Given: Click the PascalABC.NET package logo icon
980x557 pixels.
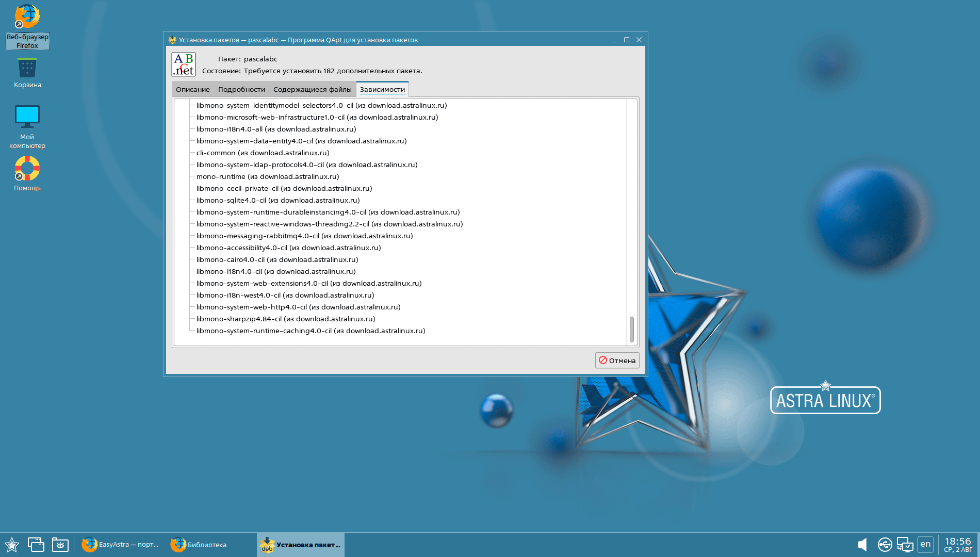Looking at the screenshot, I should (x=184, y=64).
